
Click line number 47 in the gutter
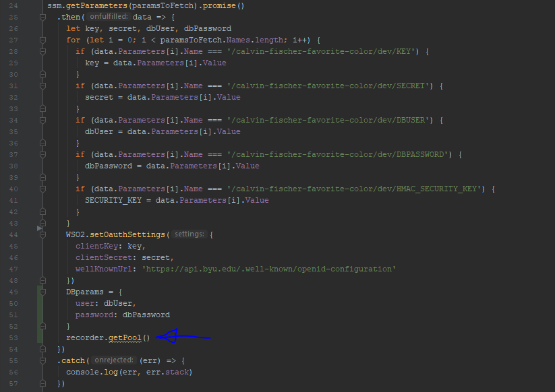13,269
